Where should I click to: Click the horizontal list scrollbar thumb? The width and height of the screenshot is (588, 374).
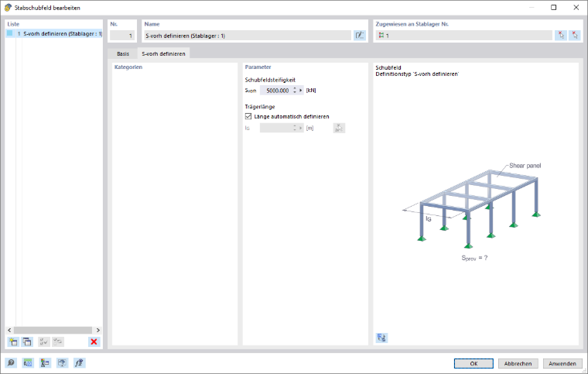tap(53, 330)
